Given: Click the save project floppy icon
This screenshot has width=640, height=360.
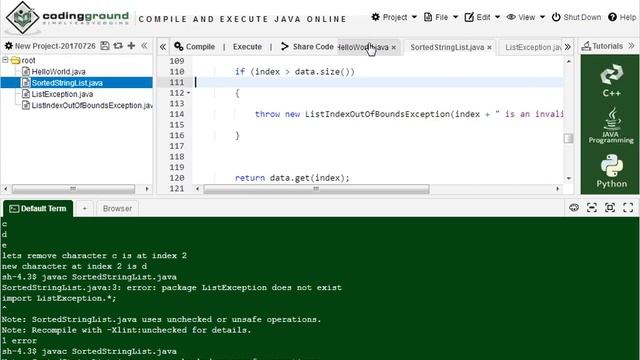Looking at the screenshot, I should 105,46.
